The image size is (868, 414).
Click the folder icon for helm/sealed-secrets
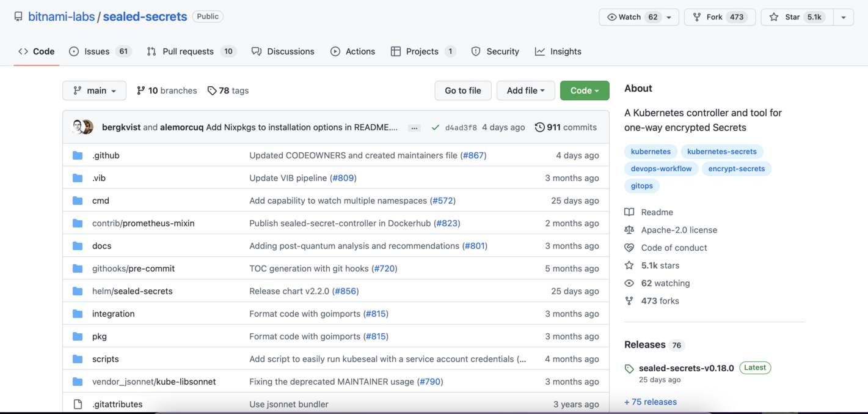[x=78, y=291]
